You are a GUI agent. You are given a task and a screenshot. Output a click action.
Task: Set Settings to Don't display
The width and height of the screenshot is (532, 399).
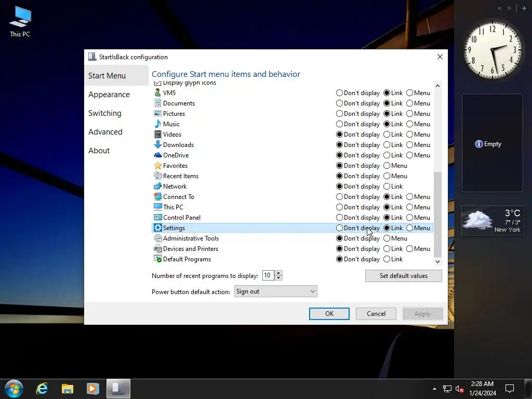(x=339, y=228)
